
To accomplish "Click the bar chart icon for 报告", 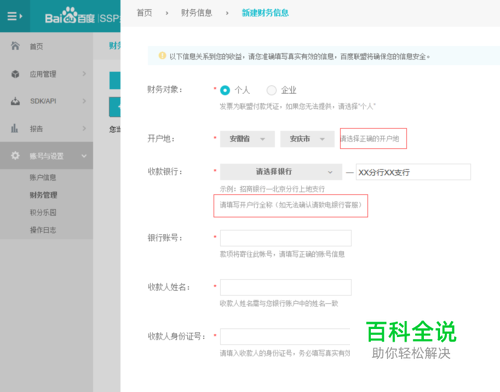I will pos(14,128).
